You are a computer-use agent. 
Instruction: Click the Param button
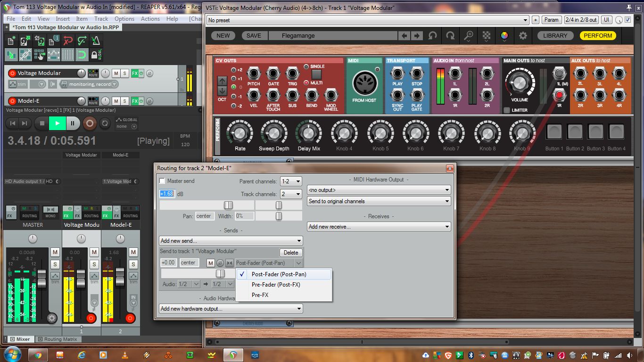click(x=551, y=20)
